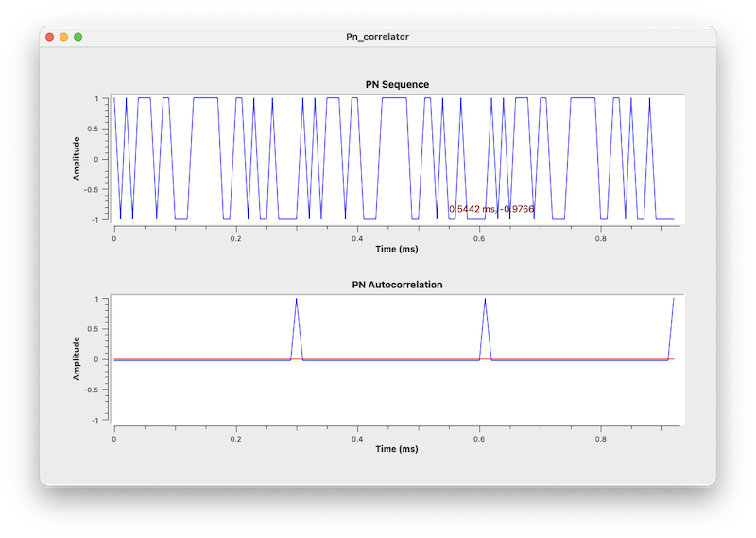This screenshot has height=538, width=756.
Task: Click the 0.8 x-axis tick in PN Autocorrelation
Action: (601, 439)
